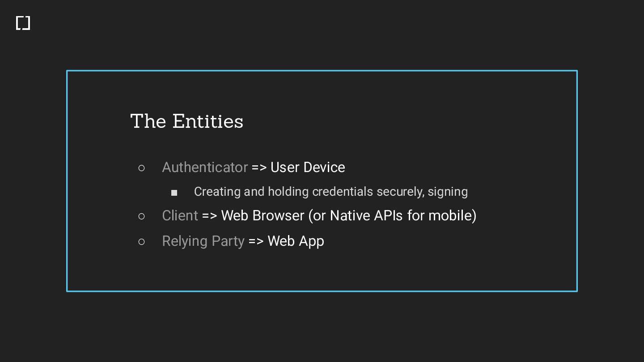
Task: Click the circle bullet beside 'Client'
Action: pyautogui.click(x=142, y=216)
